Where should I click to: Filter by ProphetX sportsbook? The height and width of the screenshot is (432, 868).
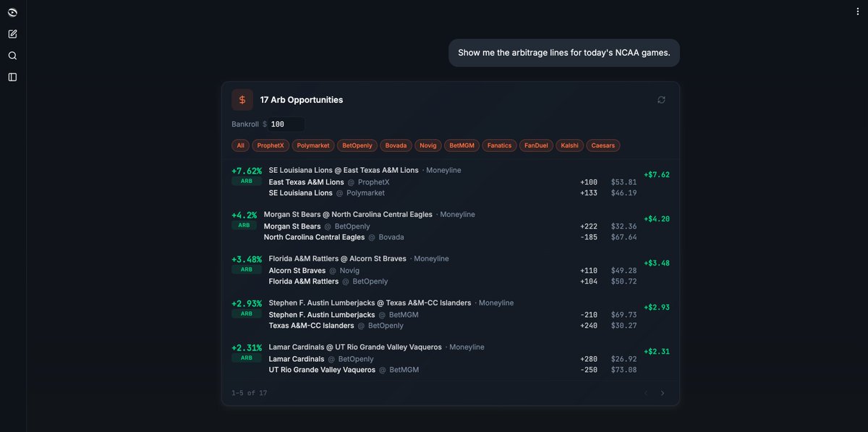(x=271, y=145)
